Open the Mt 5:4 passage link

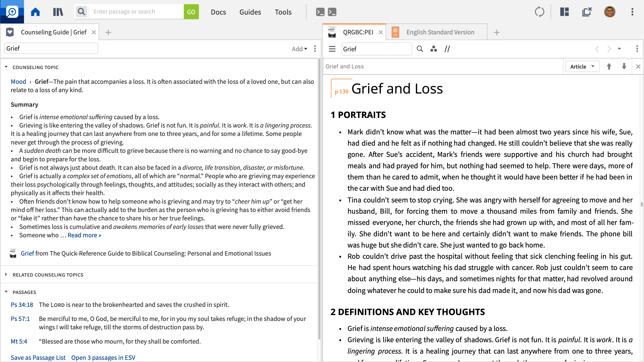click(19, 341)
